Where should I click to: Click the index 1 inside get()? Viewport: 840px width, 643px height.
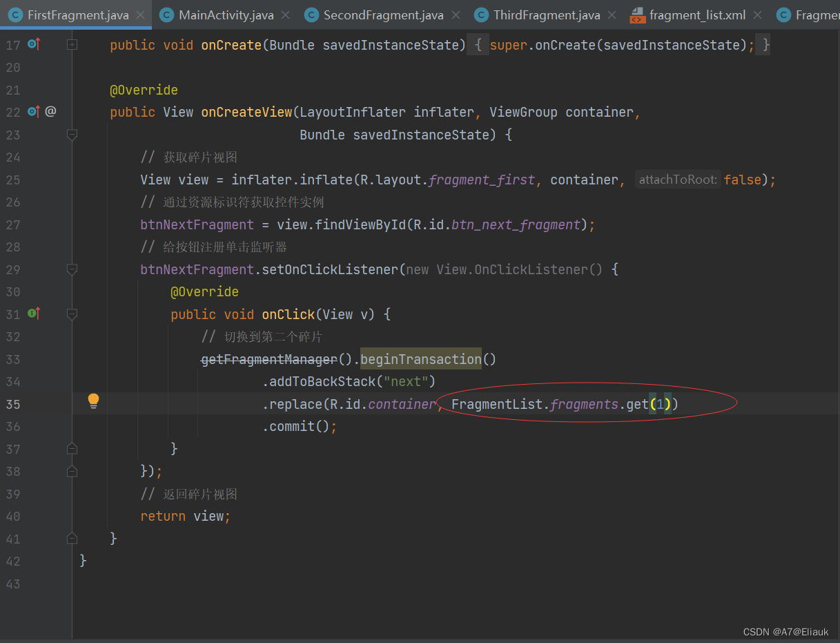(661, 404)
